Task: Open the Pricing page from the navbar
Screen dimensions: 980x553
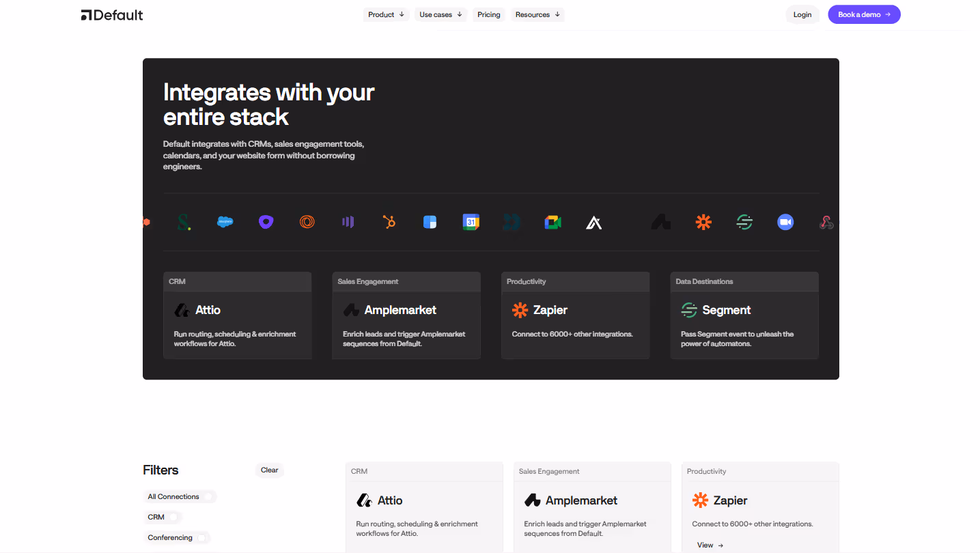Action: coord(489,14)
